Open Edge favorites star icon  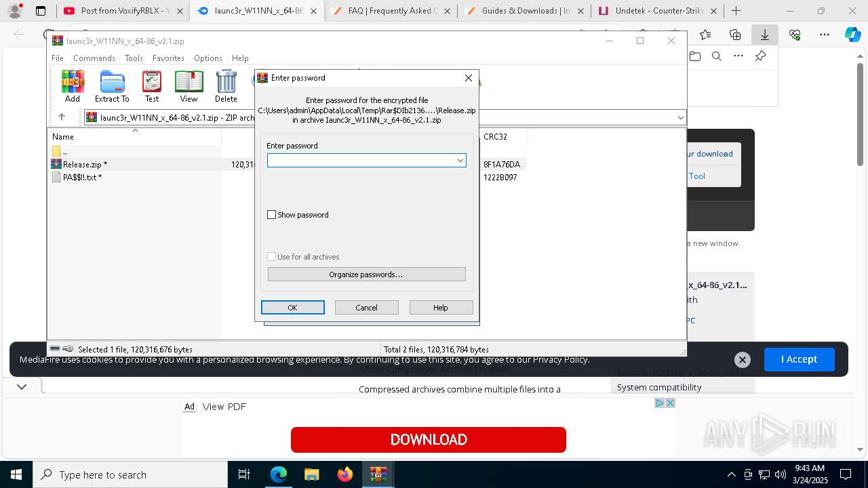click(x=705, y=35)
